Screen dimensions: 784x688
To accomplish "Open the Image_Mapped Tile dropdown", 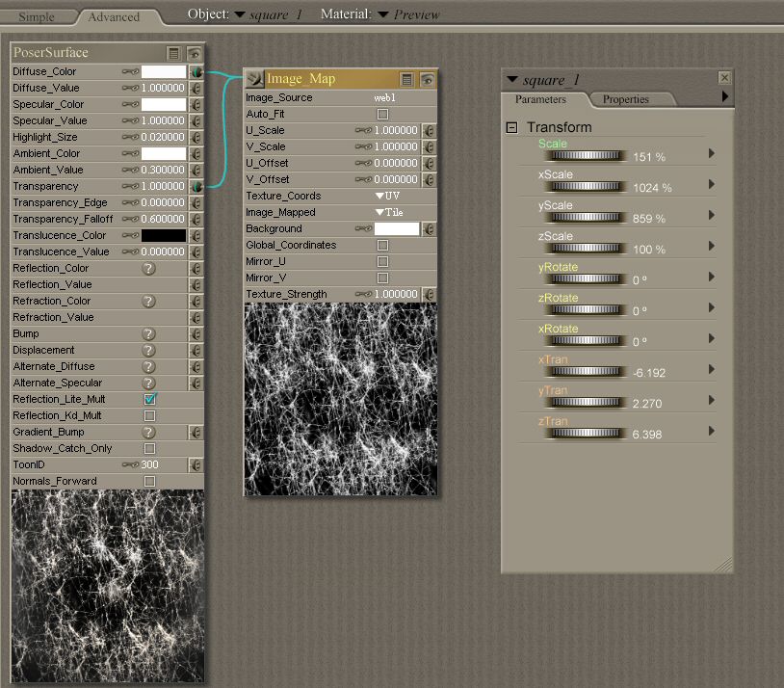I will 389,213.
